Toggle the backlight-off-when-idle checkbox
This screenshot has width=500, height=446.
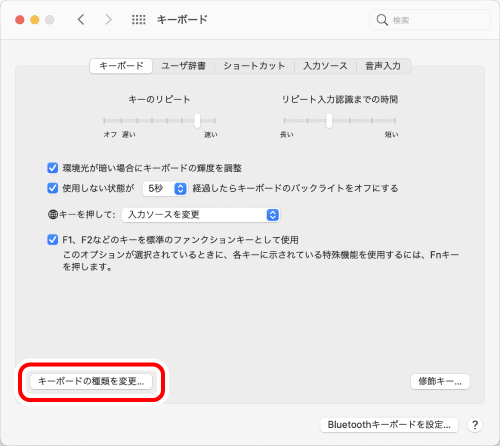click(53, 188)
